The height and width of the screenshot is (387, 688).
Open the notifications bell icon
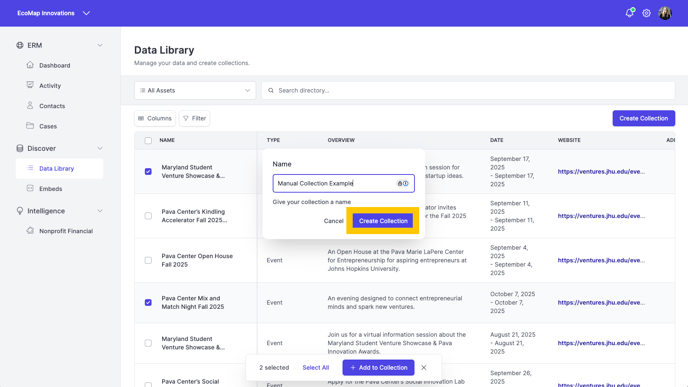(x=630, y=13)
